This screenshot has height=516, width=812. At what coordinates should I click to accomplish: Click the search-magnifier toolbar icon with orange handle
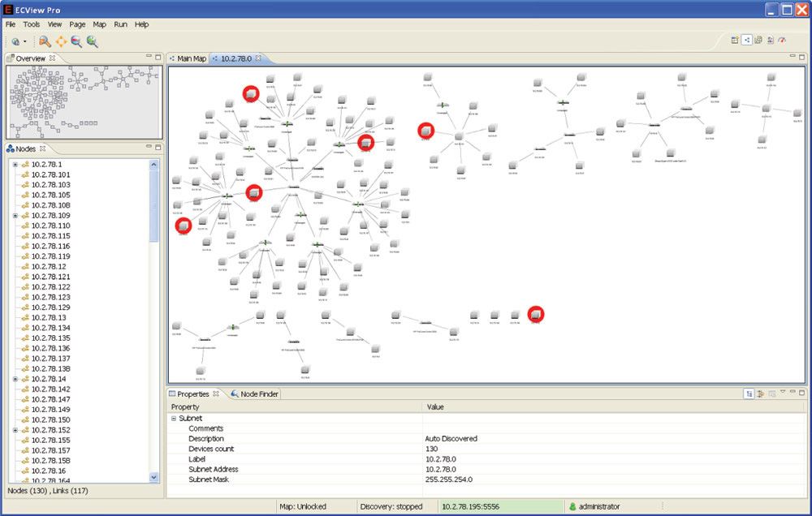45,41
